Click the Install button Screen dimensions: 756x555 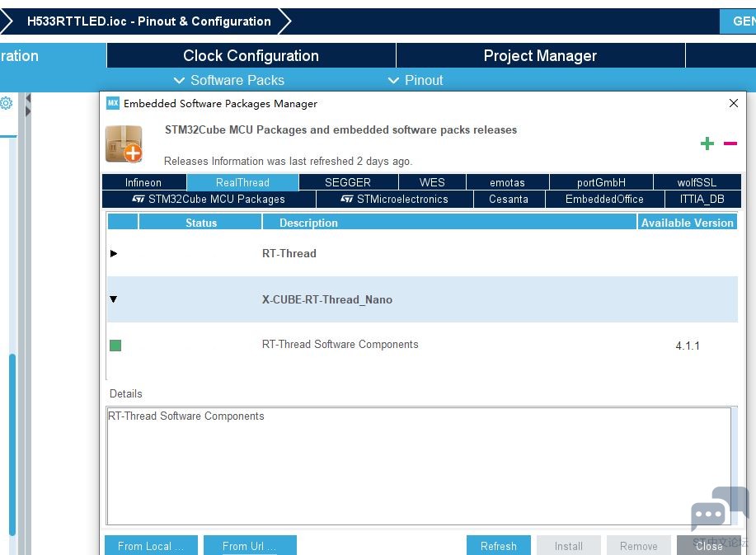(x=569, y=546)
